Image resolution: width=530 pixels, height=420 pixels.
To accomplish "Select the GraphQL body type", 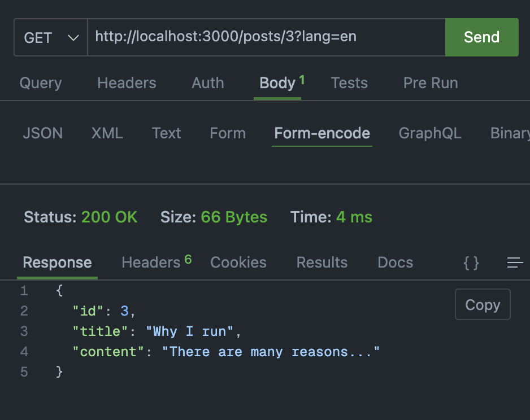I will (x=430, y=133).
